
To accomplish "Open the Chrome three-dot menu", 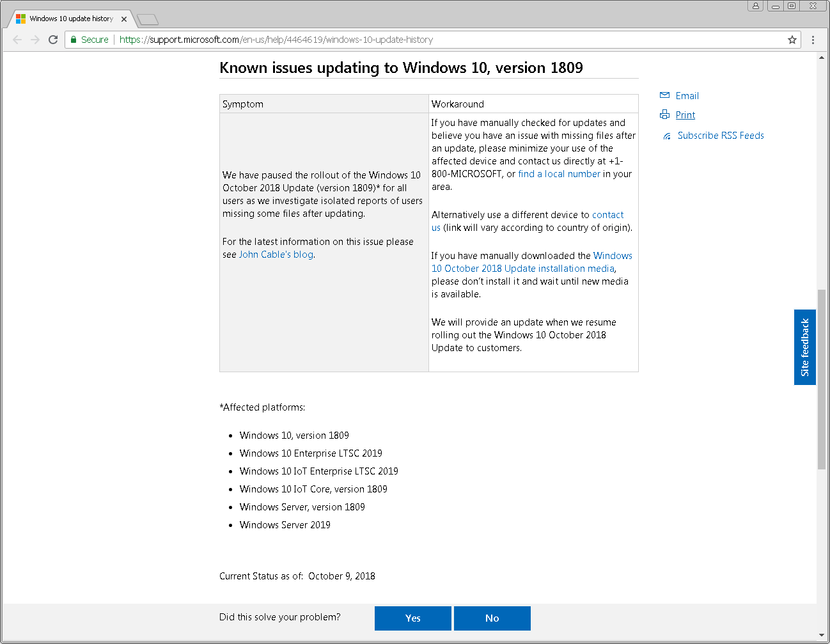I will [813, 40].
